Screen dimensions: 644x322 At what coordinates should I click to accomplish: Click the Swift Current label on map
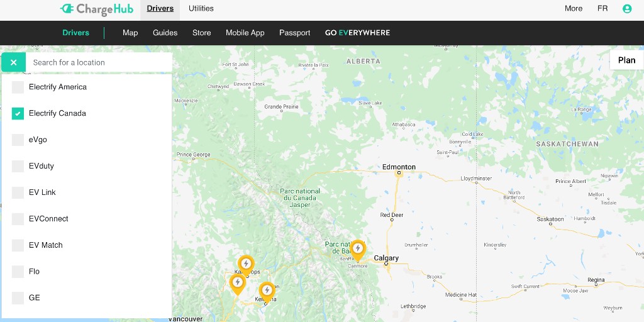(x=525, y=286)
